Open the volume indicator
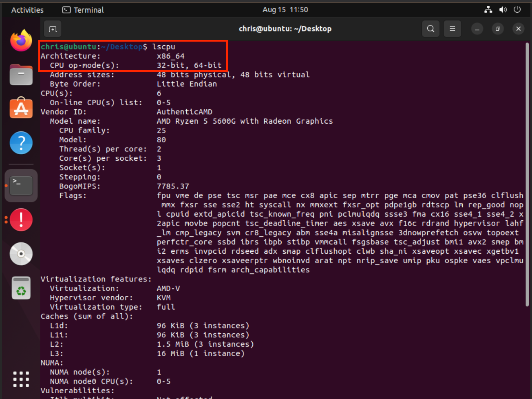Screen dimensions: 532x399 tap(503, 10)
